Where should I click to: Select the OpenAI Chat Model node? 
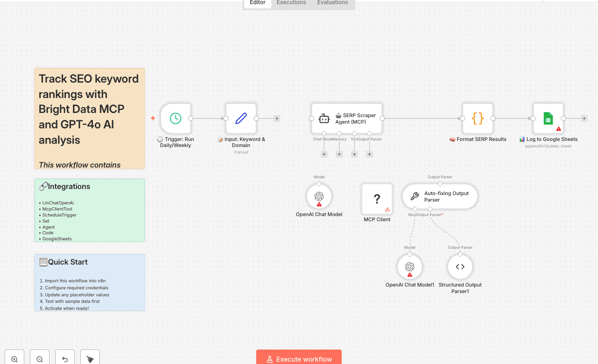point(319,196)
